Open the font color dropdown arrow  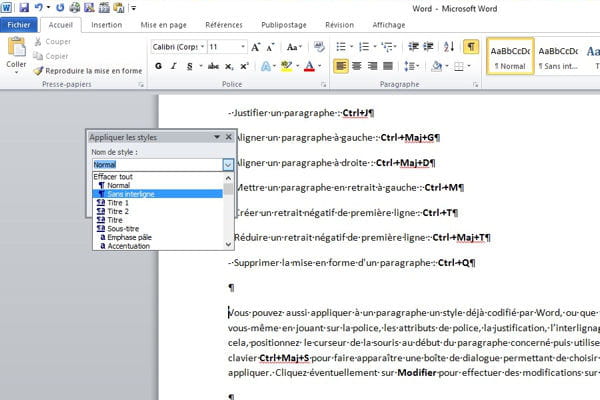[320, 66]
